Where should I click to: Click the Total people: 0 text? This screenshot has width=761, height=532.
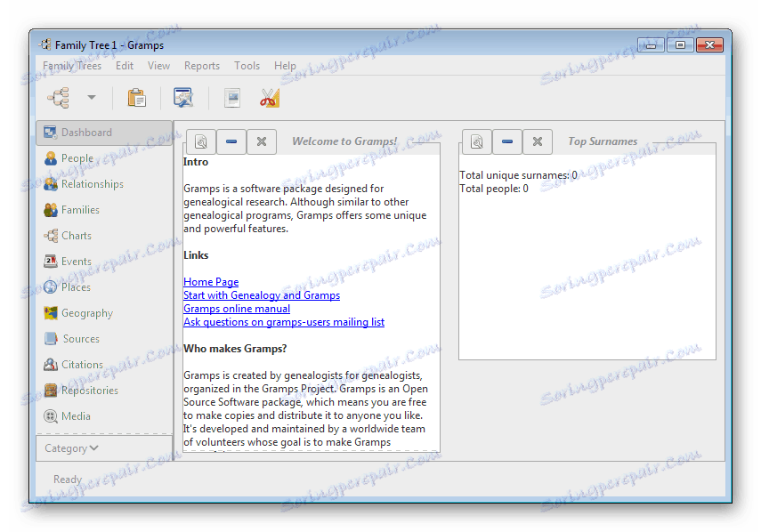(x=494, y=189)
